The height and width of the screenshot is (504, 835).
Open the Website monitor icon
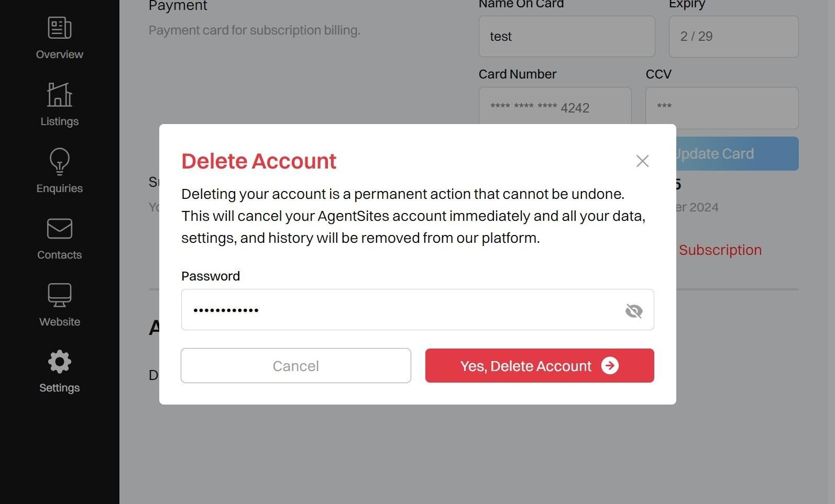point(60,295)
